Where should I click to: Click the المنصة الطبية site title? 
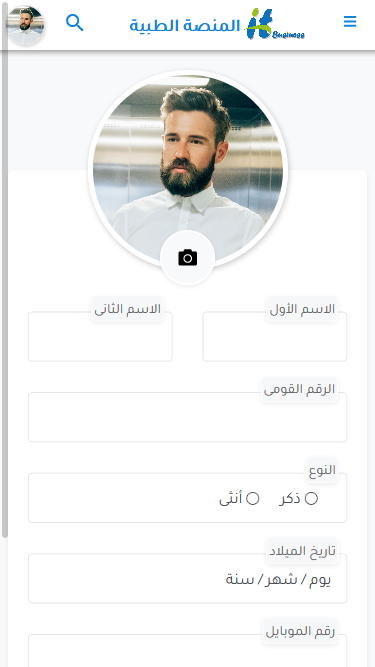(185, 26)
